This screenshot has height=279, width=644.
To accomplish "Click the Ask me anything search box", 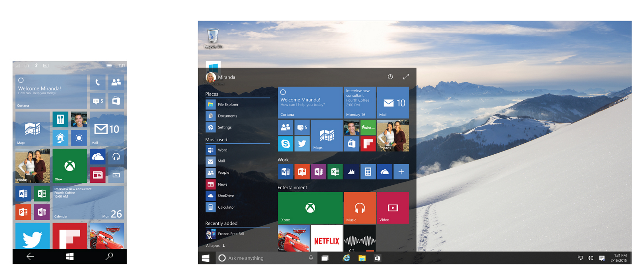I will coord(266,258).
